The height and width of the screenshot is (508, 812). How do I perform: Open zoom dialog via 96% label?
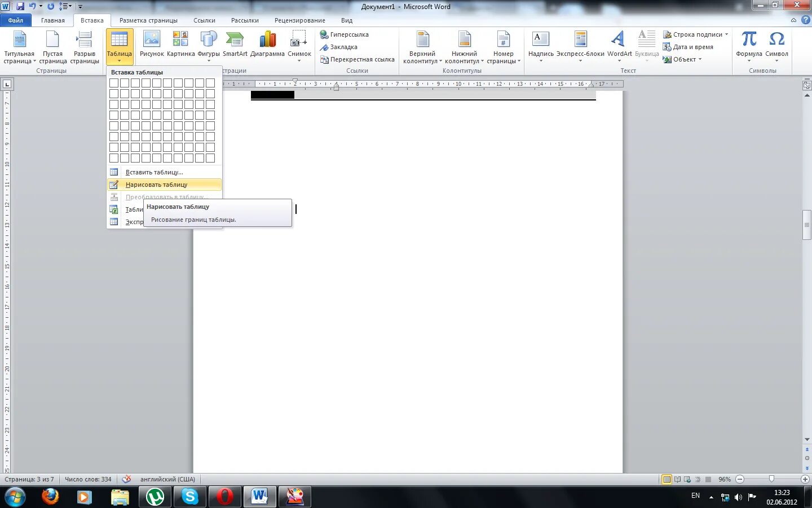coord(725,479)
